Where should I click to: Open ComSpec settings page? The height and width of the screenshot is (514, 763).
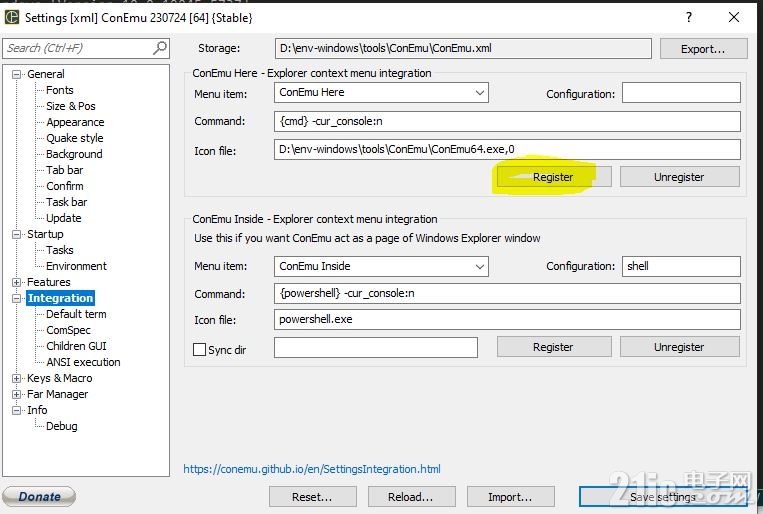click(x=68, y=330)
